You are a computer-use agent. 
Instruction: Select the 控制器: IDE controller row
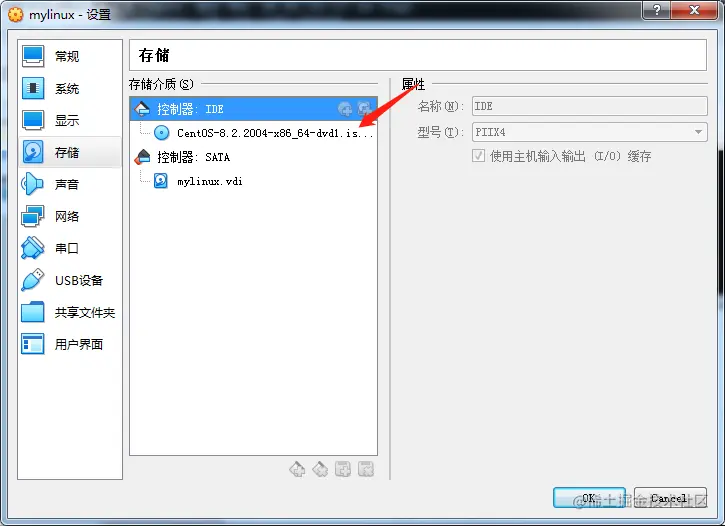coord(254,109)
